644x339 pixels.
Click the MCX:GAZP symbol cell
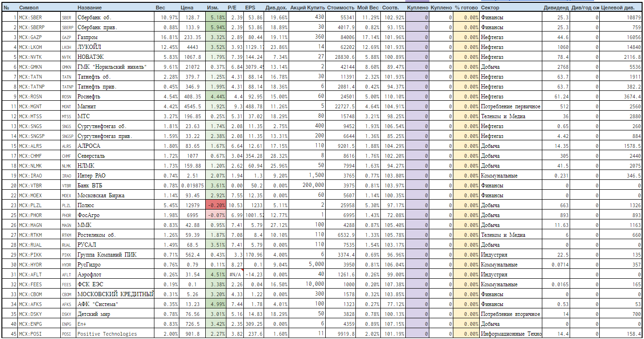[39, 37]
